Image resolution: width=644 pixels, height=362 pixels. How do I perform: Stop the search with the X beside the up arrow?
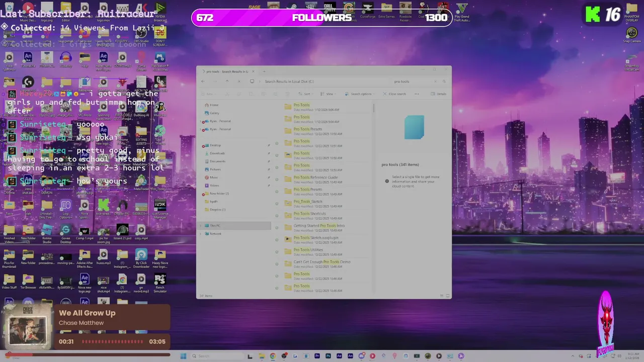click(239, 81)
